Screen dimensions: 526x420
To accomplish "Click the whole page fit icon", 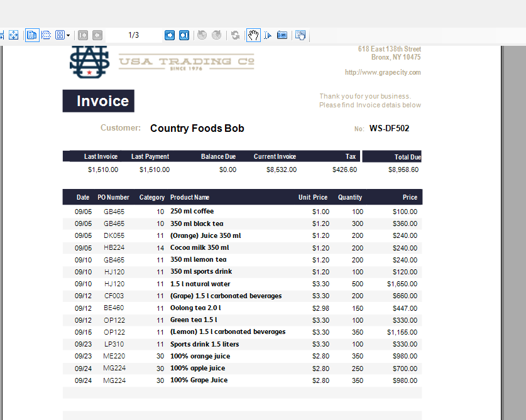I will (13, 35).
